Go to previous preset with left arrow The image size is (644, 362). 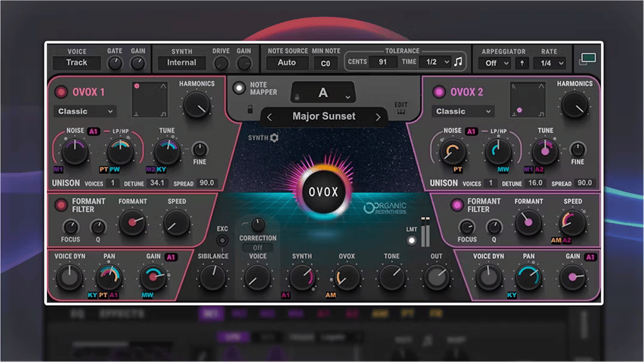click(x=269, y=117)
